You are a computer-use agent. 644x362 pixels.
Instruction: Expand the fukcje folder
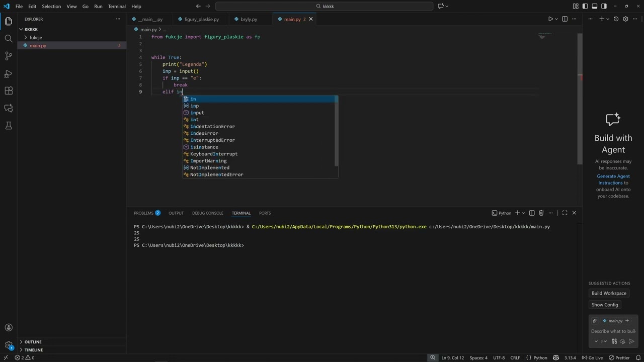click(x=35, y=37)
